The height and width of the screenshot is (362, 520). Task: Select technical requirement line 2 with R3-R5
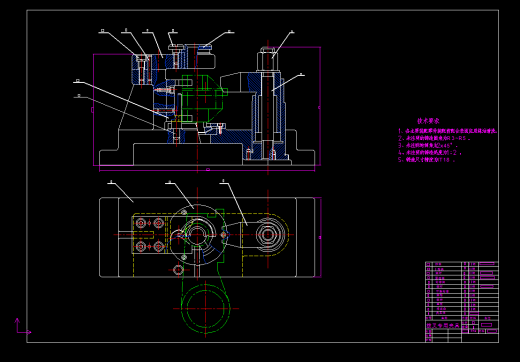point(434,138)
